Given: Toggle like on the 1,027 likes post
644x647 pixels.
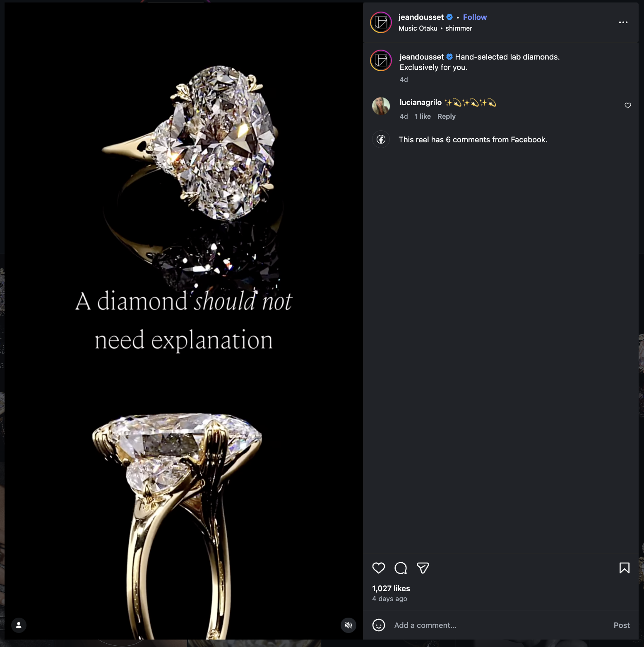Looking at the screenshot, I should (x=379, y=568).
